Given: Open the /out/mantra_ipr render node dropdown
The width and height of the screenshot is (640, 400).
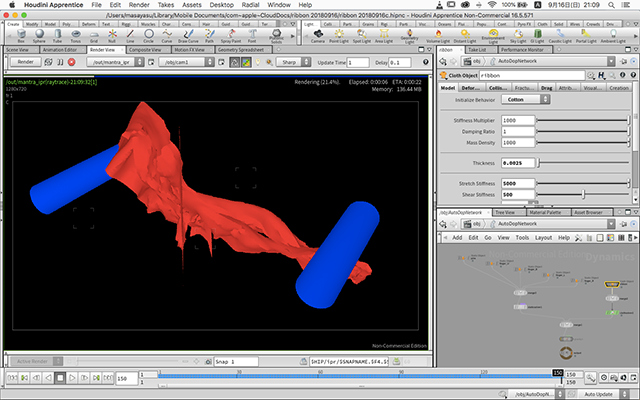Looking at the screenshot, I should point(117,61).
